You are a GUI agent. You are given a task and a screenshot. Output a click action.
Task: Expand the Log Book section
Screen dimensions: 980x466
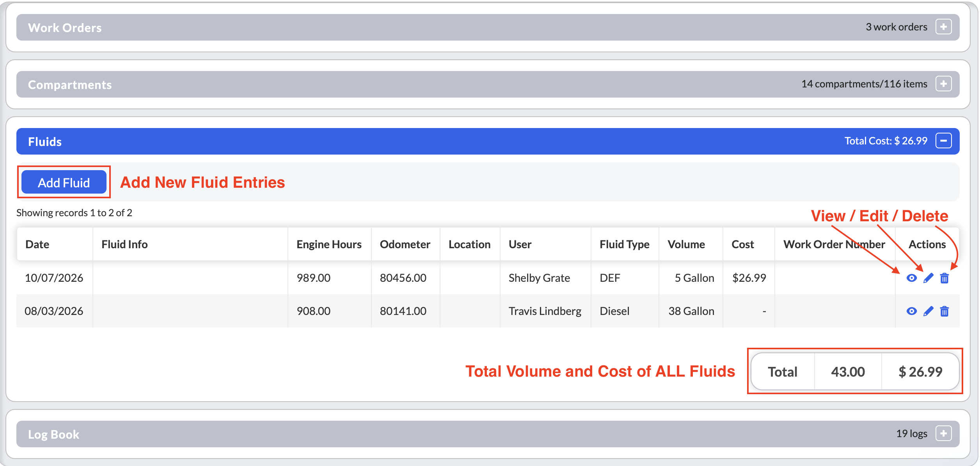point(943,434)
